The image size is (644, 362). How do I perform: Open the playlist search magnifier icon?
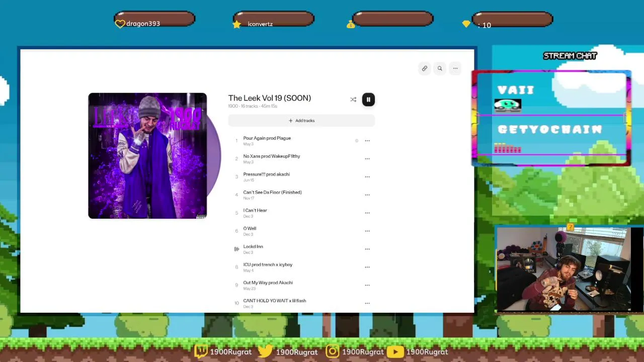440,68
